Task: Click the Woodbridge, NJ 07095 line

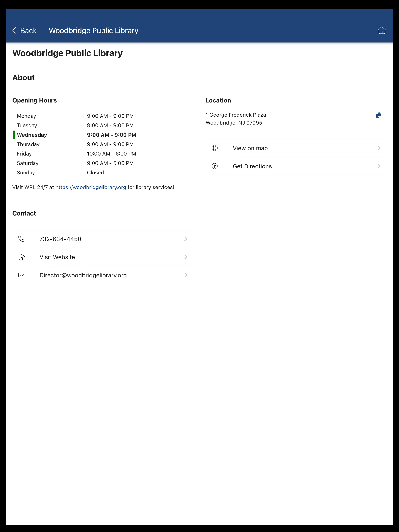Action: pos(234,123)
